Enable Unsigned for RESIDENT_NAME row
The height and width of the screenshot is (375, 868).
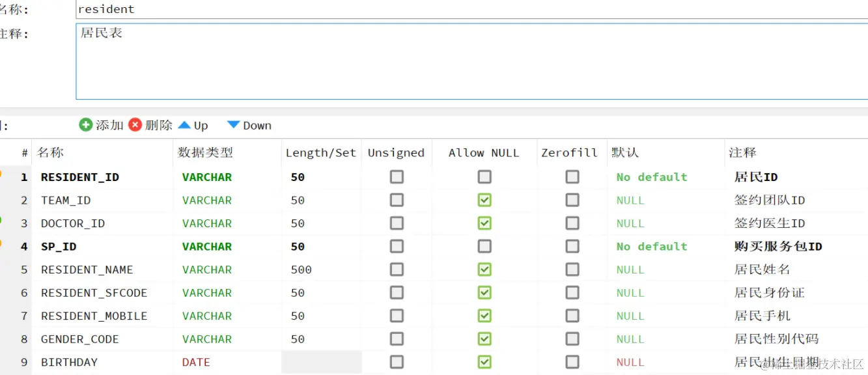pyautogui.click(x=397, y=270)
